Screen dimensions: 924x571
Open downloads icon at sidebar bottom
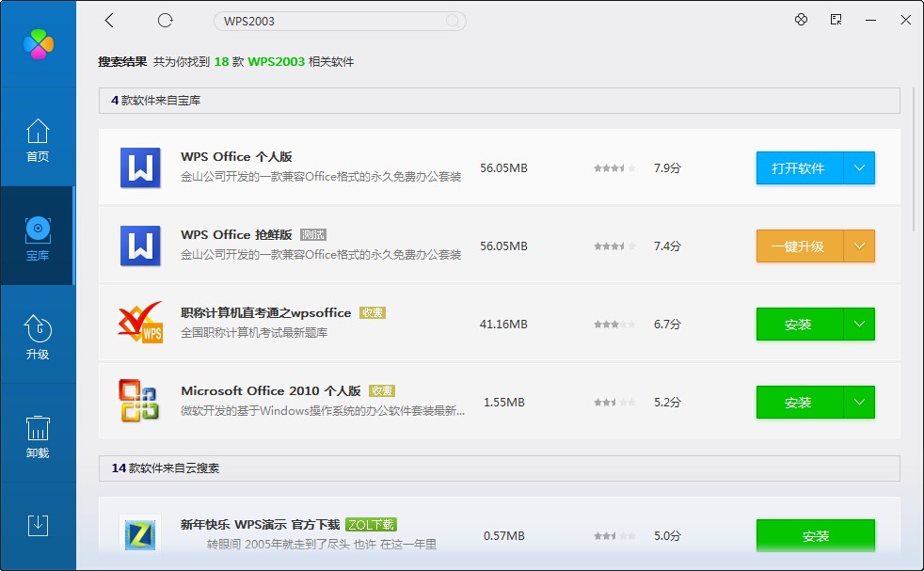[38, 525]
